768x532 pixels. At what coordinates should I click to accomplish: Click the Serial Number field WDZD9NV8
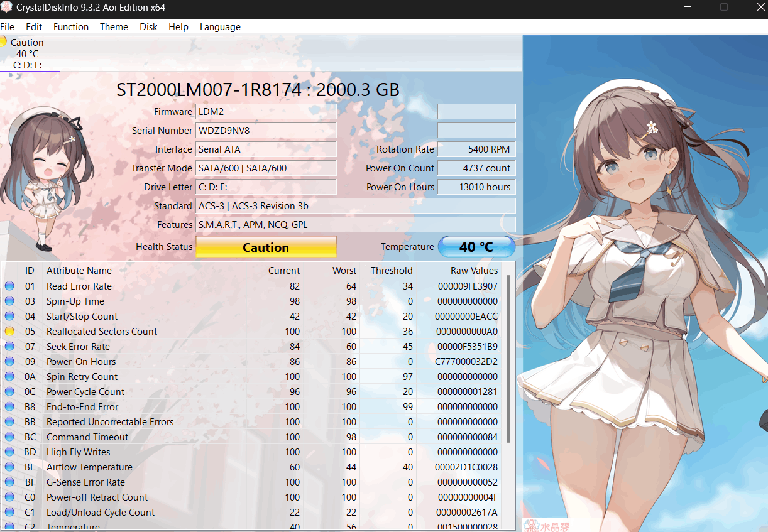tap(266, 131)
